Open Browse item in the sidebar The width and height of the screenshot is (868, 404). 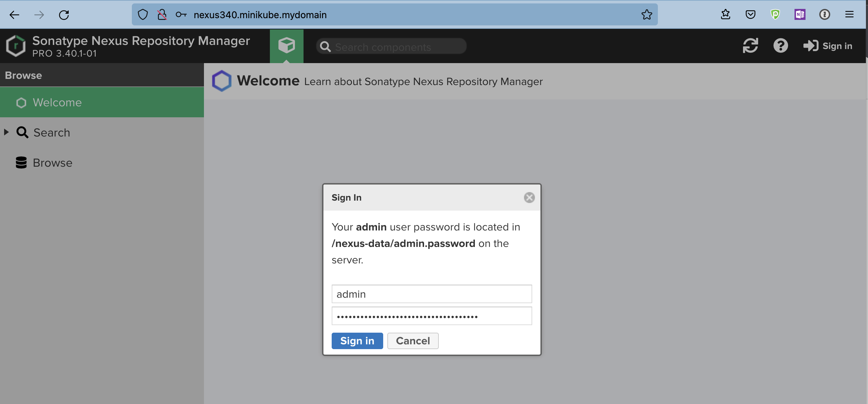pyautogui.click(x=52, y=163)
